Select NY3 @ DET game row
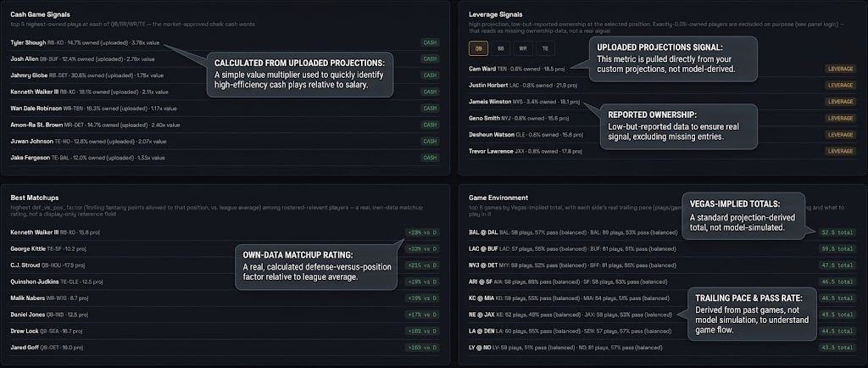 (662, 265)
